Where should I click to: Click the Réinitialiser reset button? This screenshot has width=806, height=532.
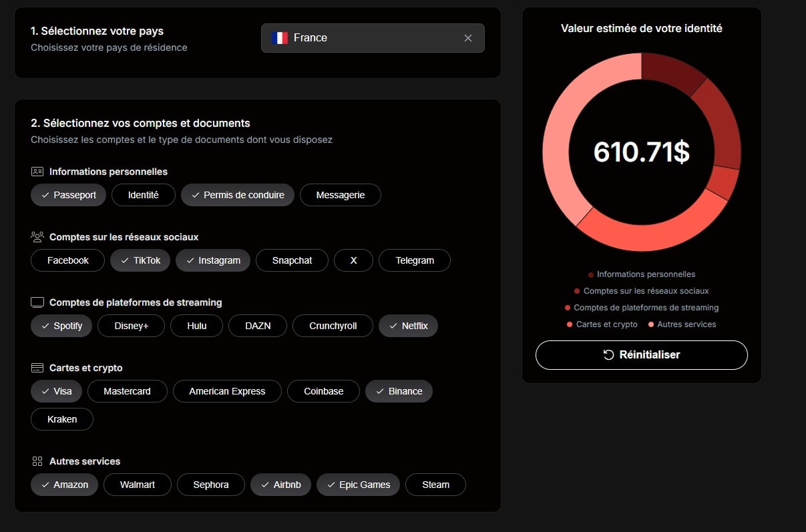coord(641,355)
